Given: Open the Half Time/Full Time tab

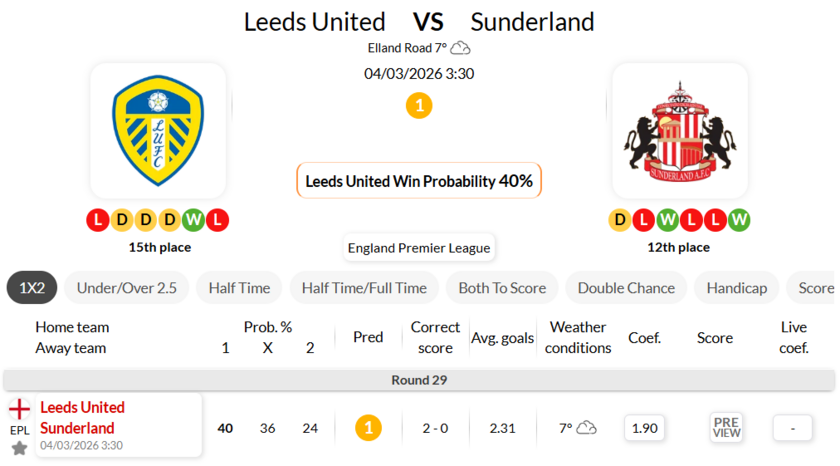Looking at the screenshot, I should pos(364,288).
